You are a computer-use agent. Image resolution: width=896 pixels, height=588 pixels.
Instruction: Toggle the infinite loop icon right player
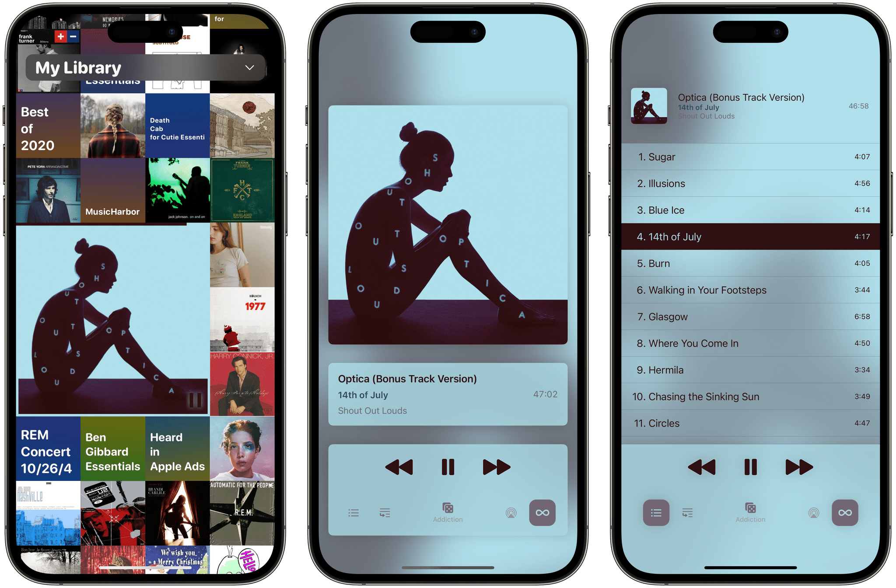tap(847, 513)
